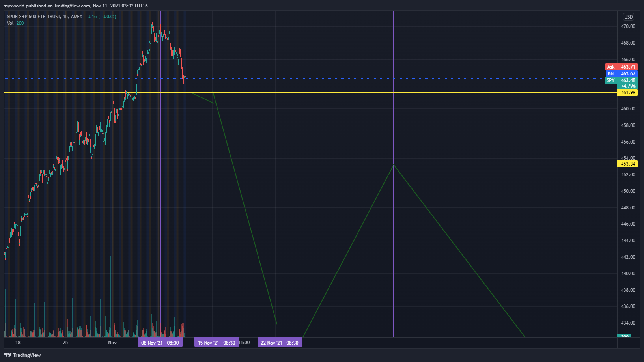Click the 460.00 value on the price scale
The height and width of the screenshot is (362, 644).
(x=628, y=109)
